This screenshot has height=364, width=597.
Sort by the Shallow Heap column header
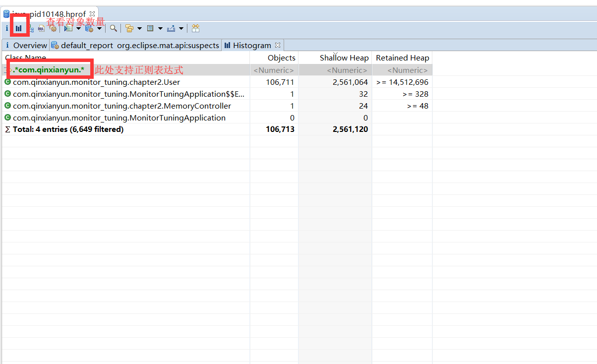pos(335,58)
